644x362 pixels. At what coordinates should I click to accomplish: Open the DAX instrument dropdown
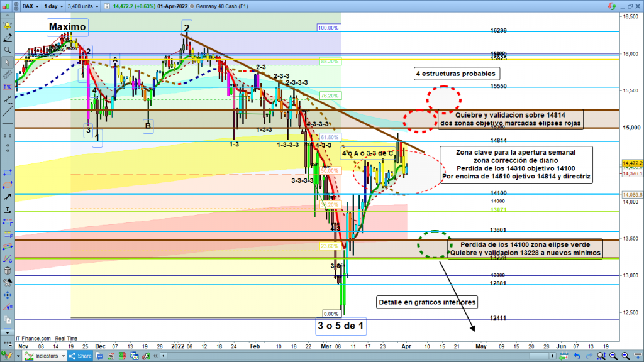[29, 7]
